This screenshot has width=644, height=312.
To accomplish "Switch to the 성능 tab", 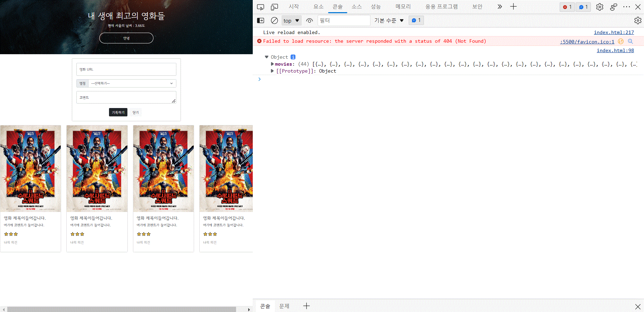I will point(376,7).
